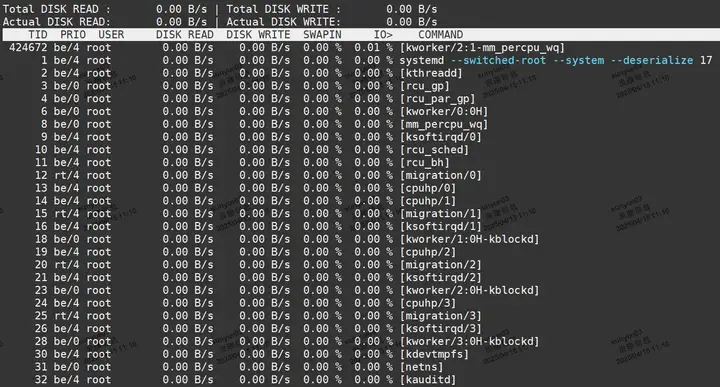Click the PRIO column header
Viewport: 720px width, 387px height.
(x=73, y=35)
